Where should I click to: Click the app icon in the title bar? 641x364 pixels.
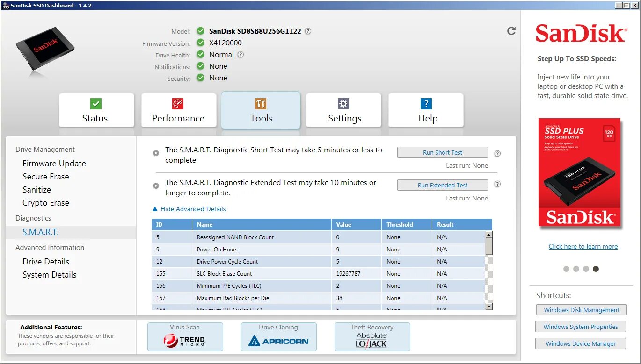[6, 5]
